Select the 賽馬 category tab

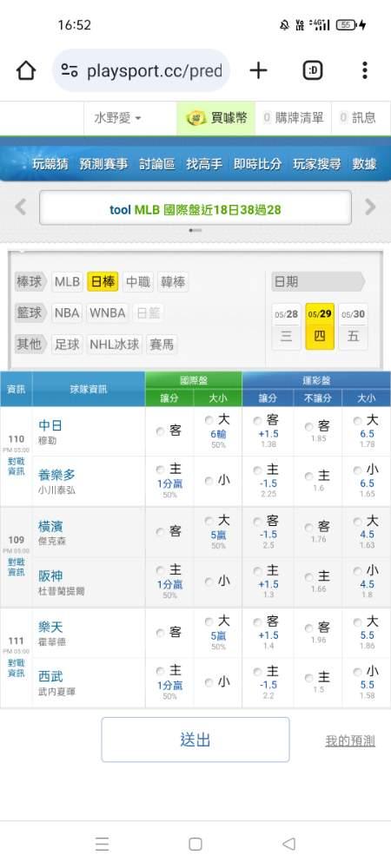click(x=162, y=345)
